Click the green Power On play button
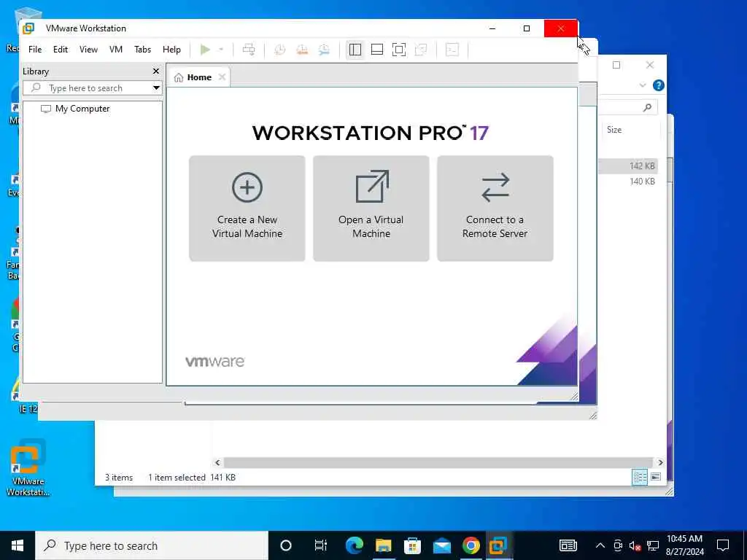This screenshot has width=747, height=560. click(x=205, y=50)
